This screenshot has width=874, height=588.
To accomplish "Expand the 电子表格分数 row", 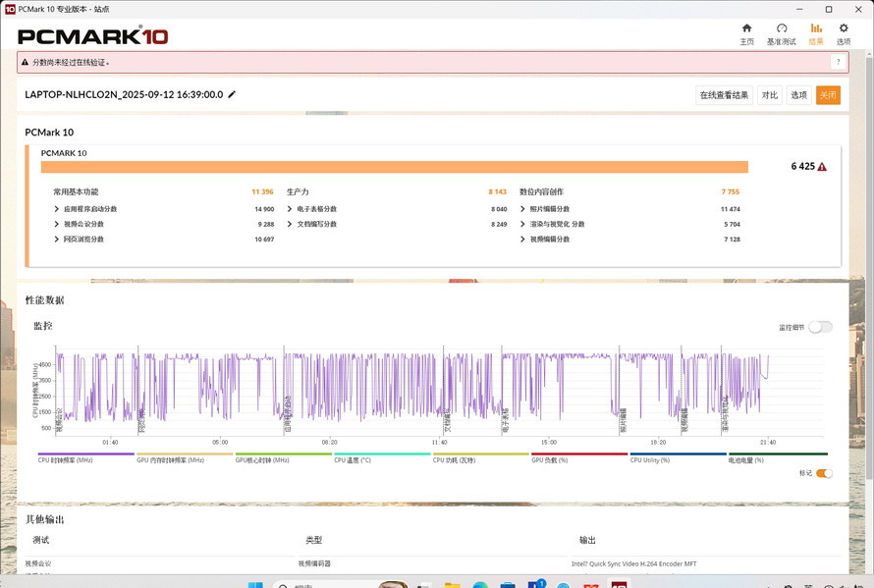I will [x=290, y=209].
